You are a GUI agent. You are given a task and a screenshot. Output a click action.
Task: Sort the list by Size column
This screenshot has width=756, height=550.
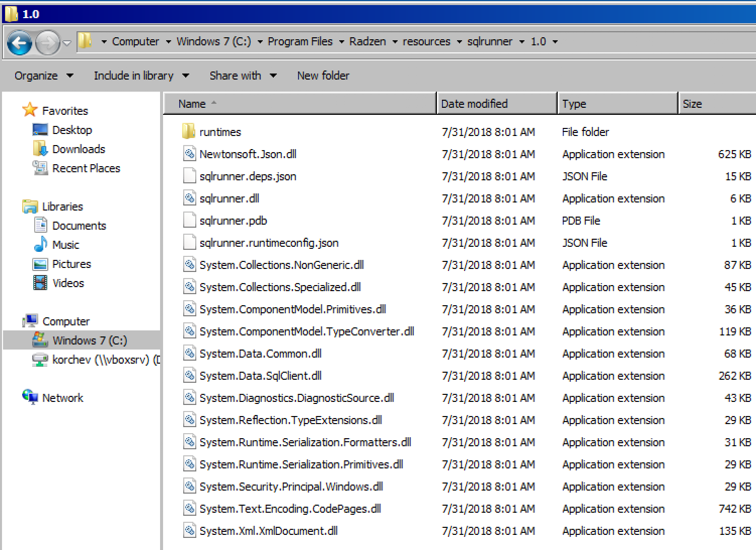click(x=692, y=104)
